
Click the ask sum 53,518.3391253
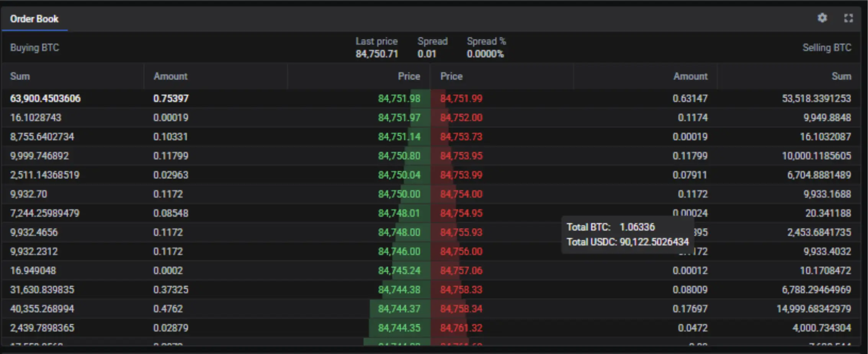pos(816,98)
